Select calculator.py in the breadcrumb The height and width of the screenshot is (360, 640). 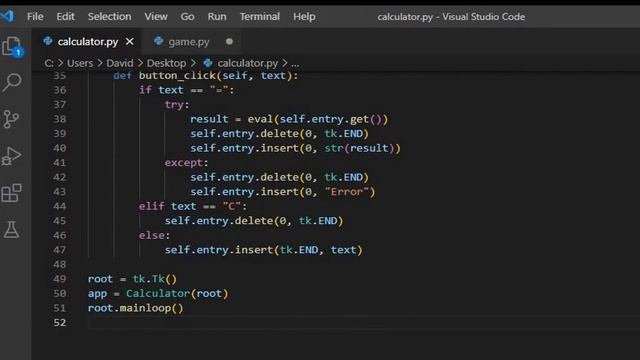click(x=247, y=63)
